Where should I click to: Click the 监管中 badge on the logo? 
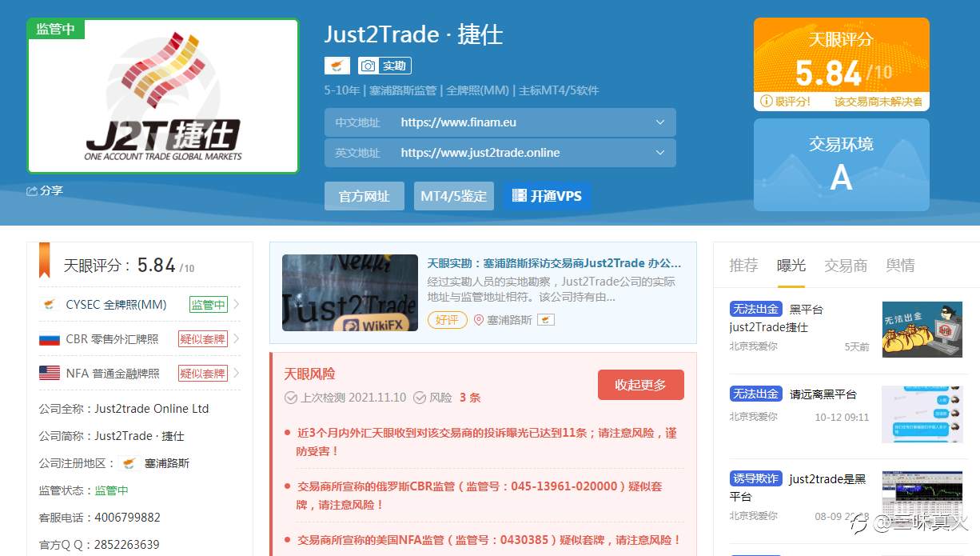[x=56, y=29]
